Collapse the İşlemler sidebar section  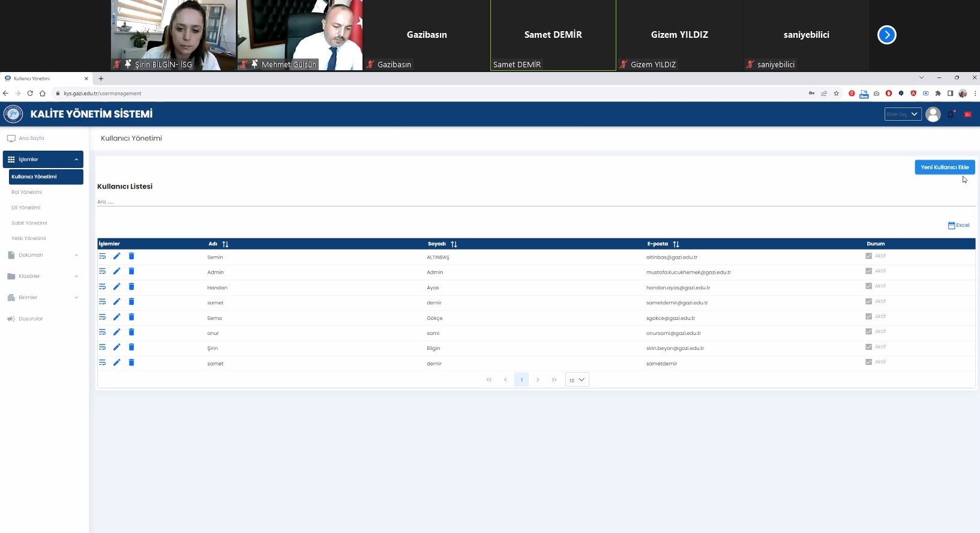(43, 159)
